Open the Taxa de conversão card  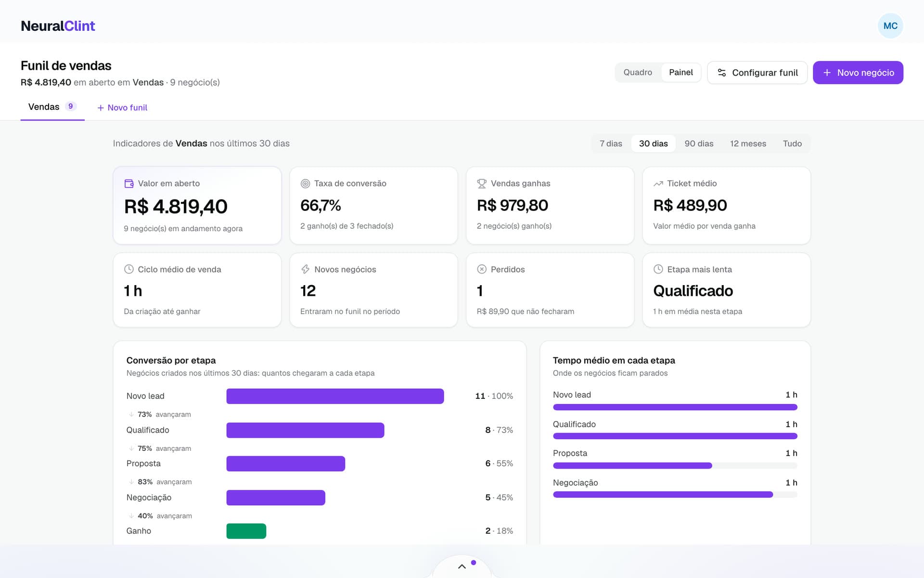point(373,205)
